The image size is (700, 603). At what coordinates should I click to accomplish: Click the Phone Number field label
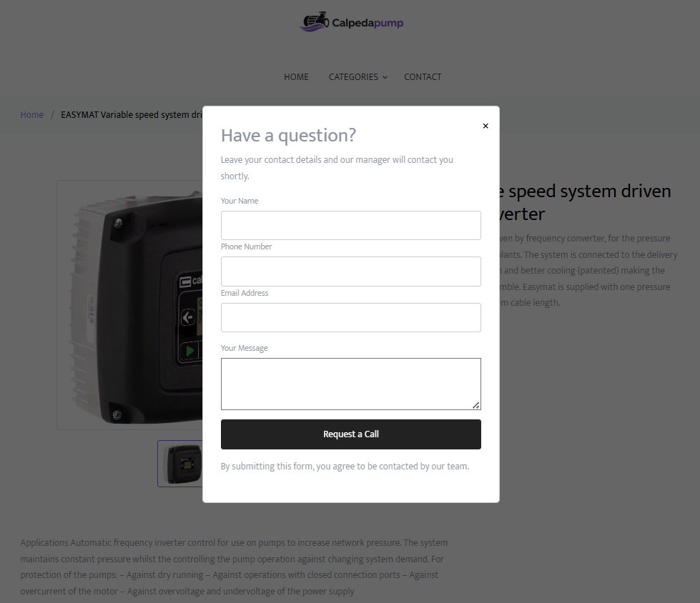click(246, 246)
